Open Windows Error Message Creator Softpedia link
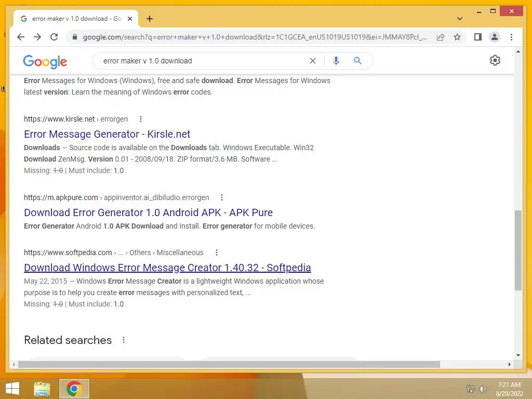The width and height of the screenshot is (532, 399). [x=167, y=268]
